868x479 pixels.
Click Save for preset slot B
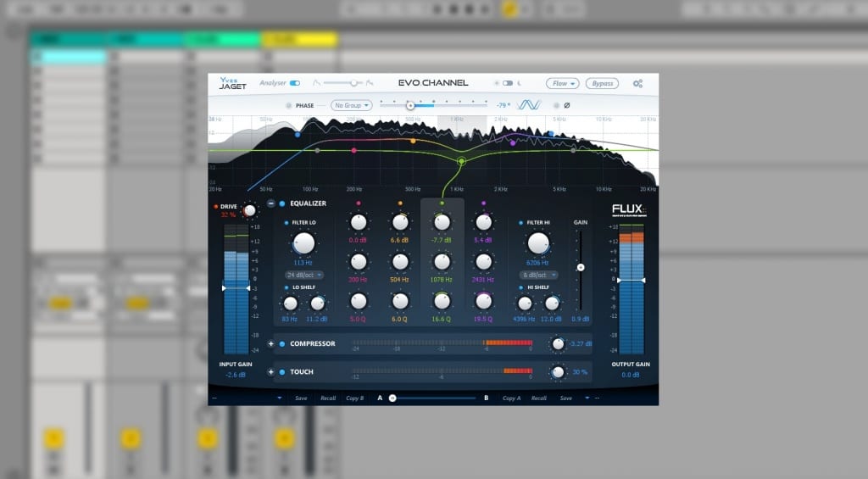(565, 398)
